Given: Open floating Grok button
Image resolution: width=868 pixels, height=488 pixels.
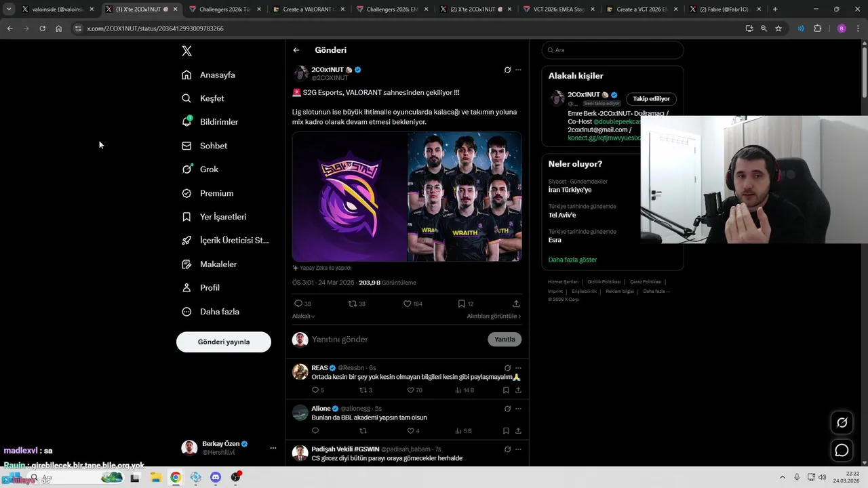Looking at the screenshot, I should click(x=842, y=423).
